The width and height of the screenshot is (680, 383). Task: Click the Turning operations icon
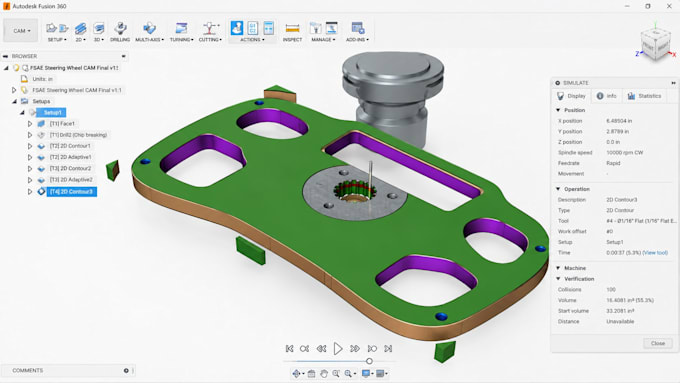pos(181,28)
